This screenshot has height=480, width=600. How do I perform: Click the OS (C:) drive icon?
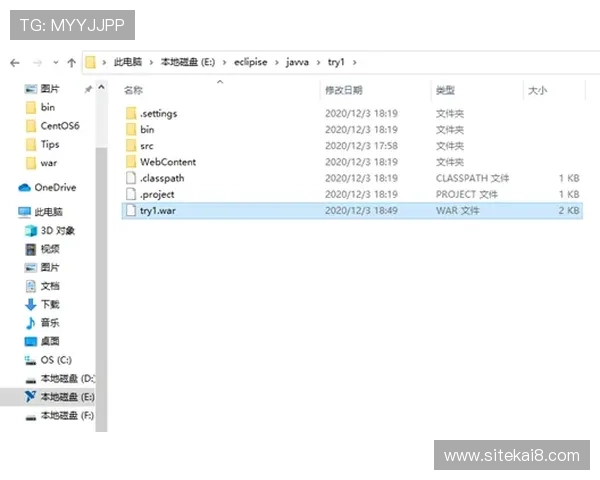[31, 360]
